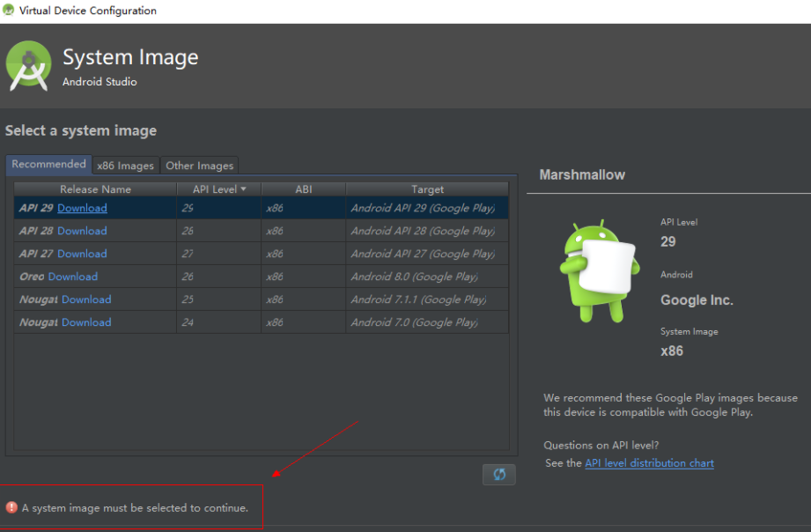Viewport: 811px width, 532px height.
Task: Click the refresh system images icon button
Action: (x=498, y=474)
